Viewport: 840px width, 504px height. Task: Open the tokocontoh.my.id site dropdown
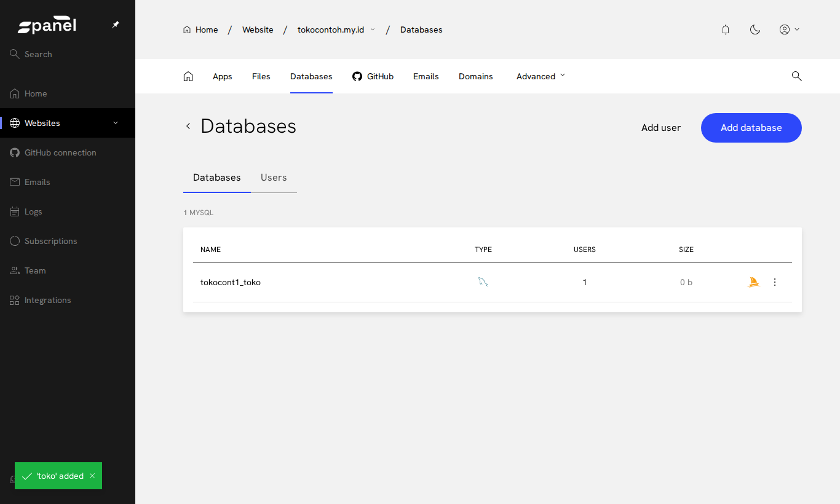tap(336, 30)
